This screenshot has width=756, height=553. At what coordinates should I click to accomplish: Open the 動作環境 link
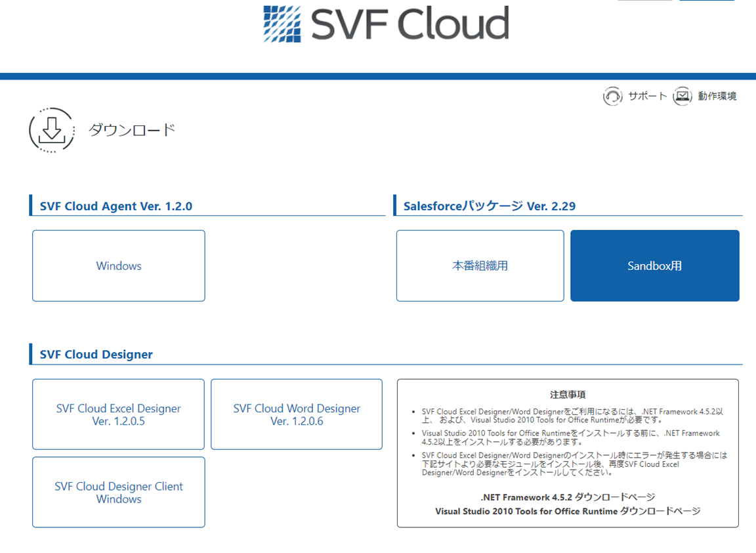[717, 96]
